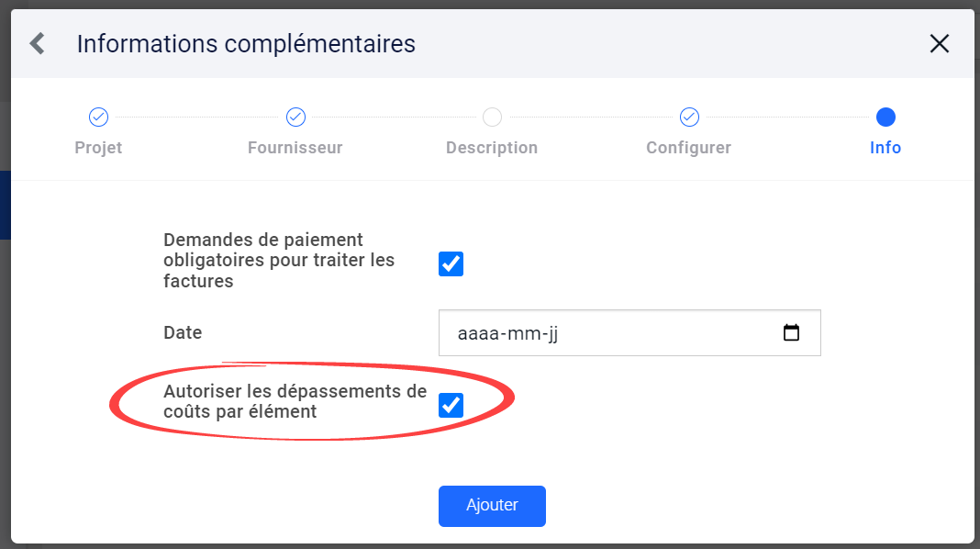Click the empty Description step circle
Image resolution: width=980 pixels, height=549 pixels.
click(x=492, y=117)
